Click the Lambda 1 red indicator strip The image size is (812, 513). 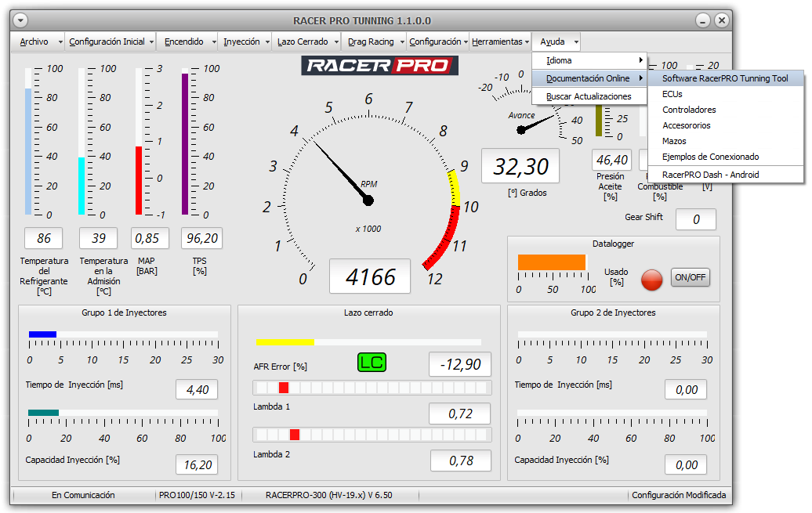coord(372,388)
